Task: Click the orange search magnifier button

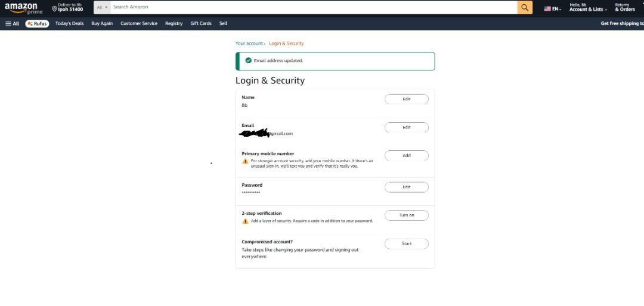Action: coord(525,7)
